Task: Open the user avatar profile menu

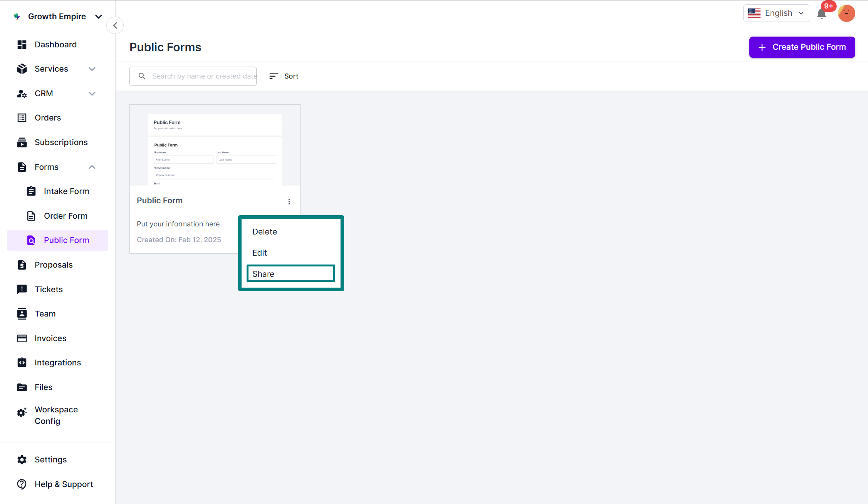Action: pyautogui.click(x=846, y=13)
